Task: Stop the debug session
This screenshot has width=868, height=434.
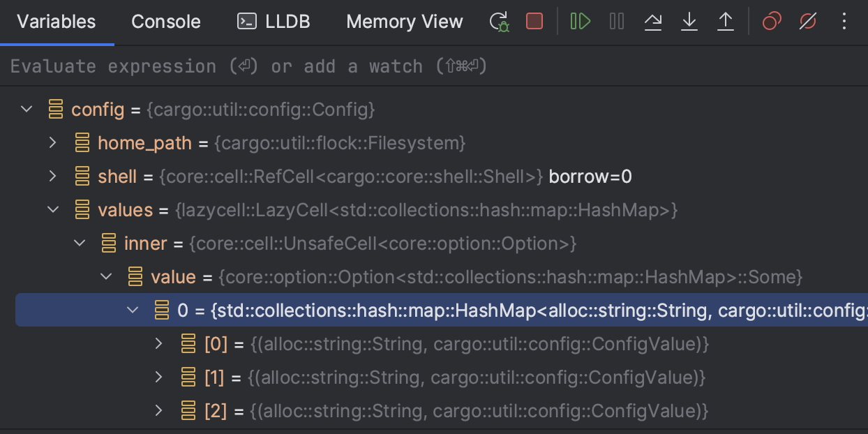Action: [534, 22]
